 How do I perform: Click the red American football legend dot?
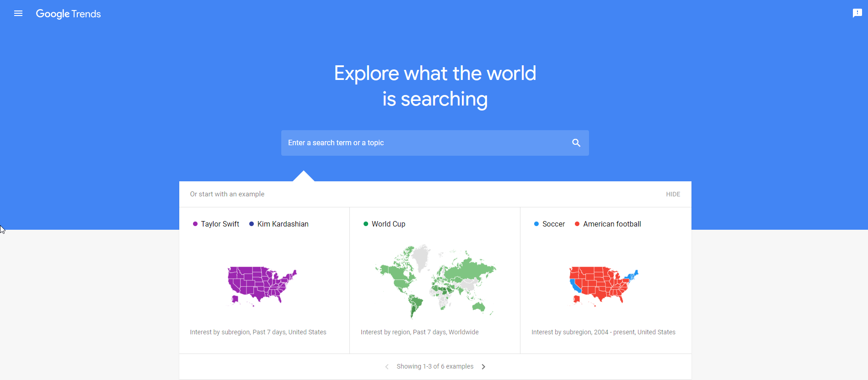point(577,224)
